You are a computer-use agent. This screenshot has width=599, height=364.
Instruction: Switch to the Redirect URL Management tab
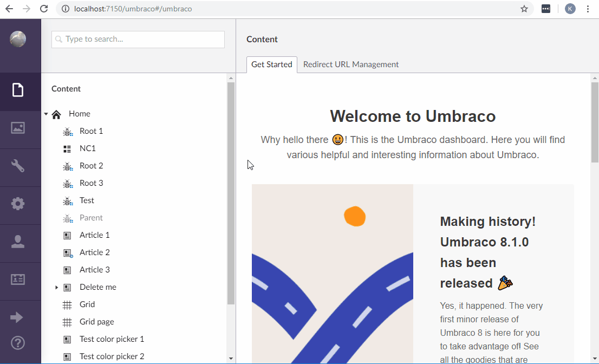coord(350,64)
